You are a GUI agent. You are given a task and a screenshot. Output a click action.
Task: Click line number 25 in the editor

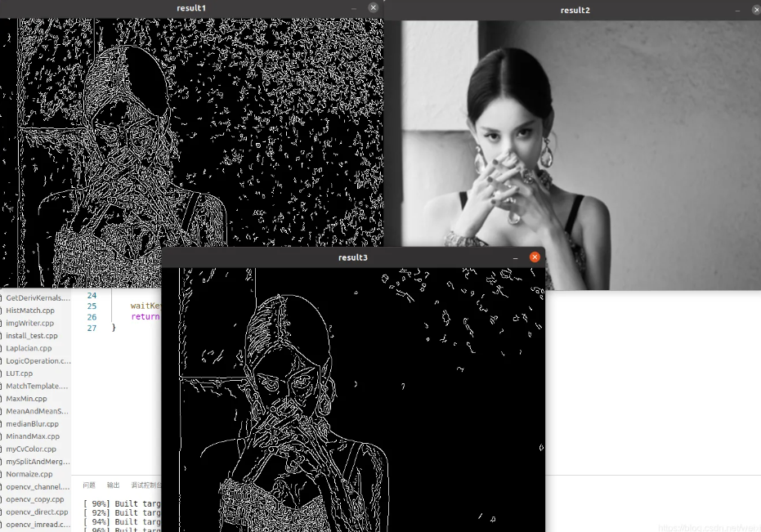click(92, 306)
